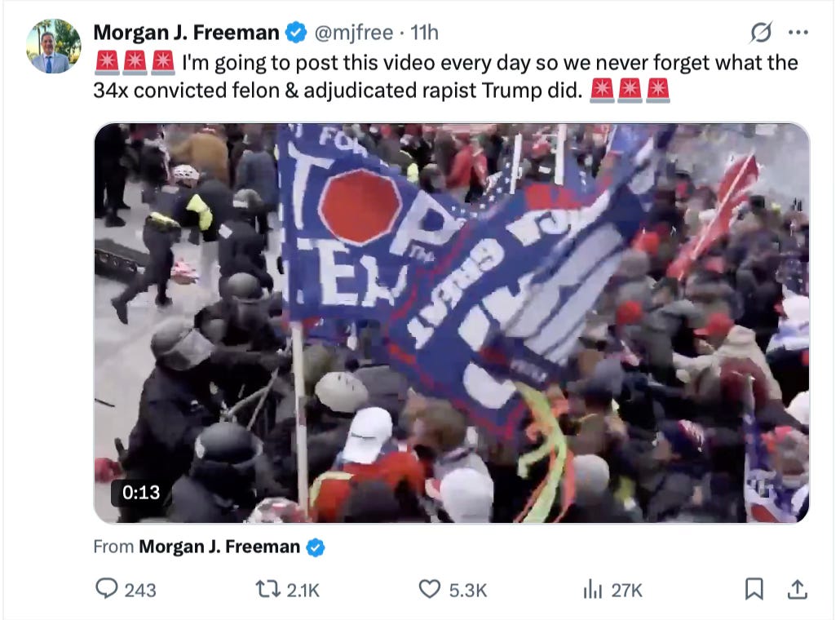
Task: Open the three-dot more options menu
Action: (x=798, y=33)
